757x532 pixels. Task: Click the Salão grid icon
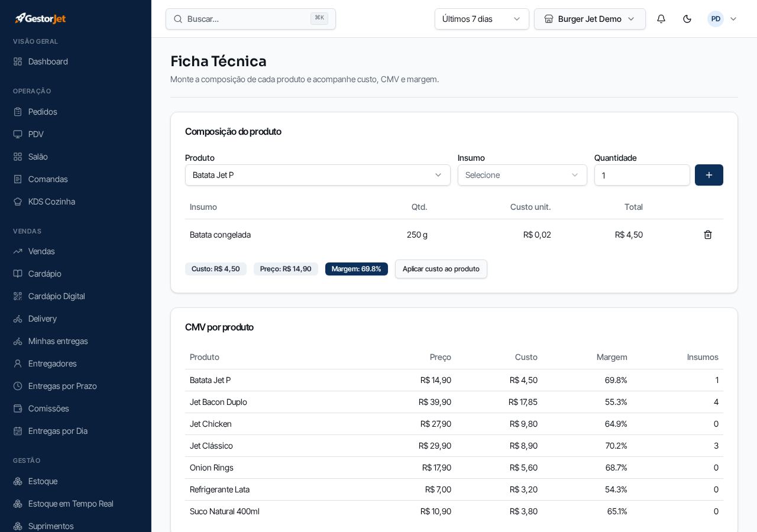click(x=18, y=157)
